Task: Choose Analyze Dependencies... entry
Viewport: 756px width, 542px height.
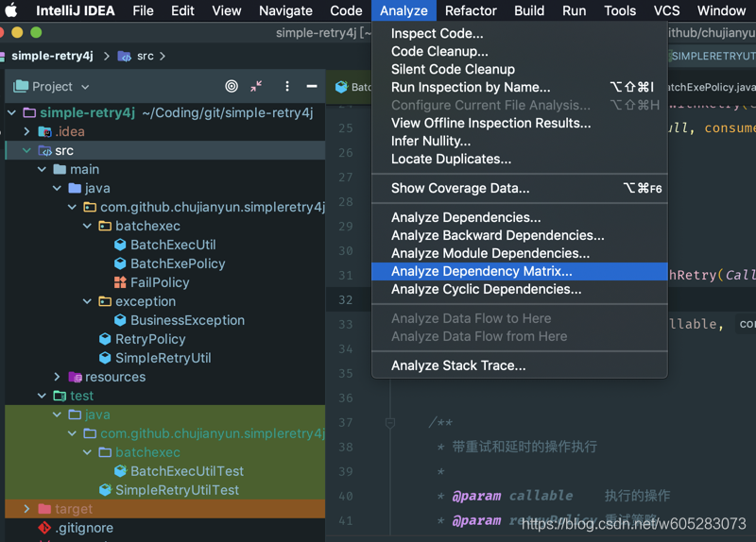Action: [x=519, y=218]
